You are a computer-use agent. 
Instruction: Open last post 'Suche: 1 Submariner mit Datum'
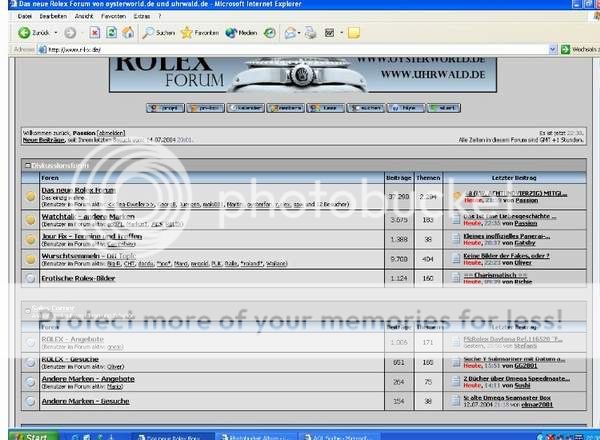point(514,359)
